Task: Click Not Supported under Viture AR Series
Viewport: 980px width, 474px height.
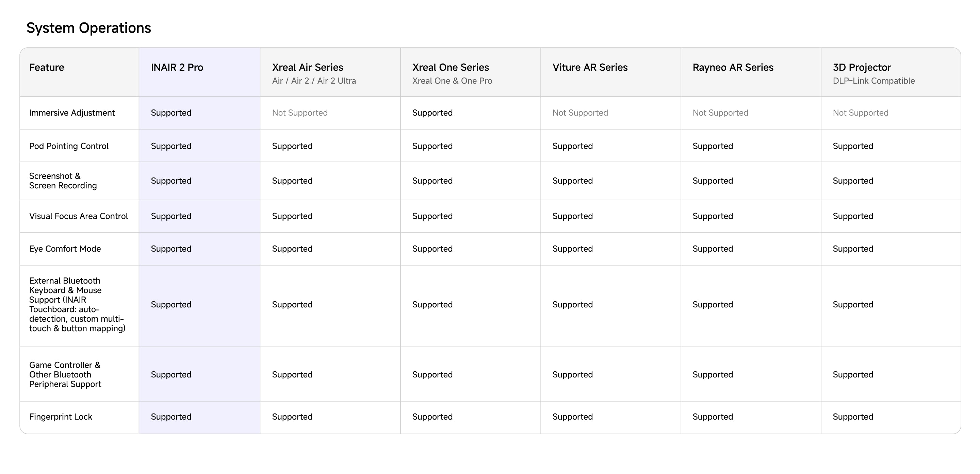Action: click(580, 113)
